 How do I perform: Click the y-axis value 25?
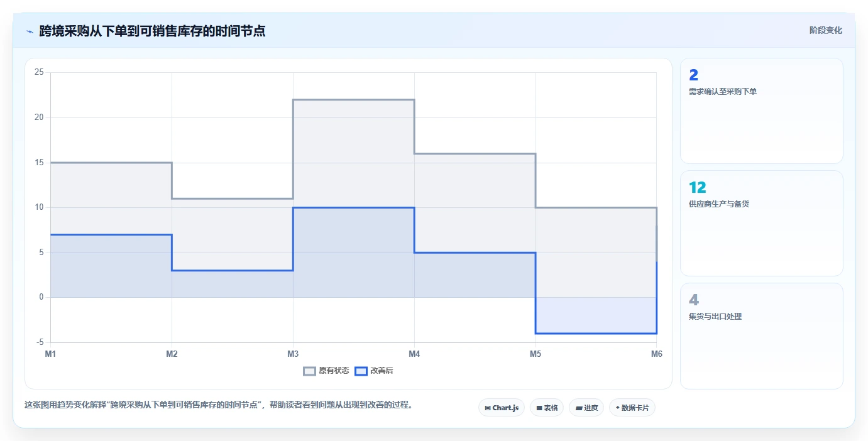(39, 72)
